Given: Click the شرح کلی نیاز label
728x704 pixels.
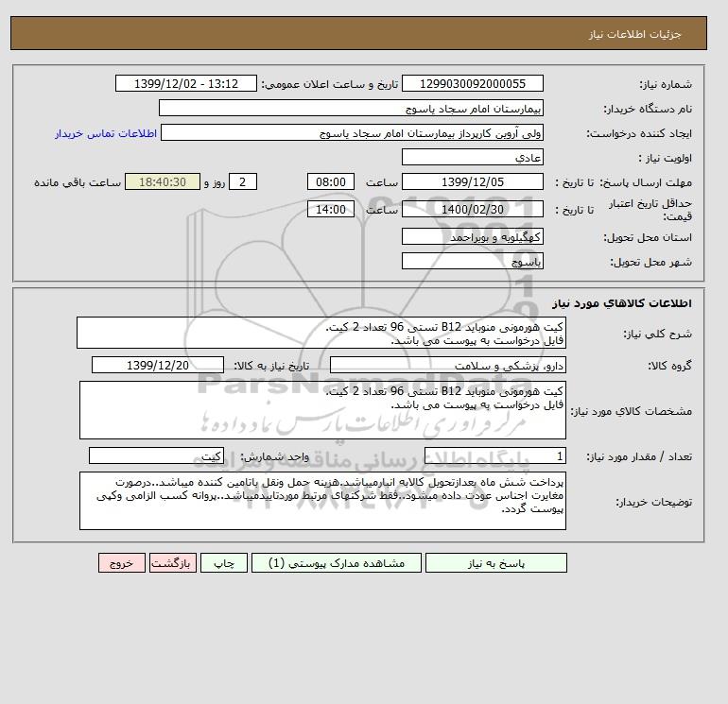Looking at the screenshot, I should click(x=657, y=334).
